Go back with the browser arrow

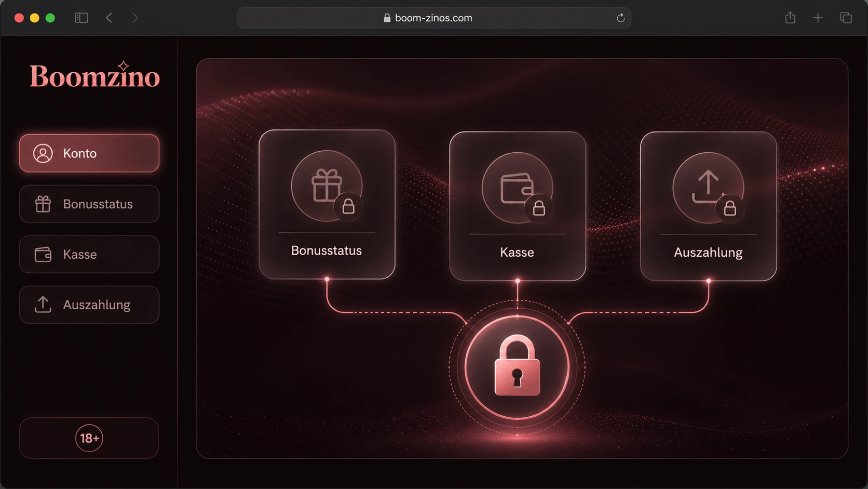(x=109, y=18)
